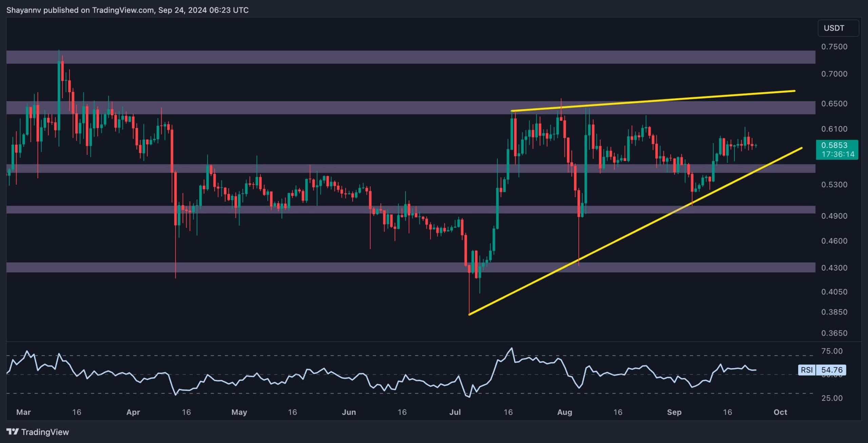Click the 0.3650 price axis label

pos(834,333)
